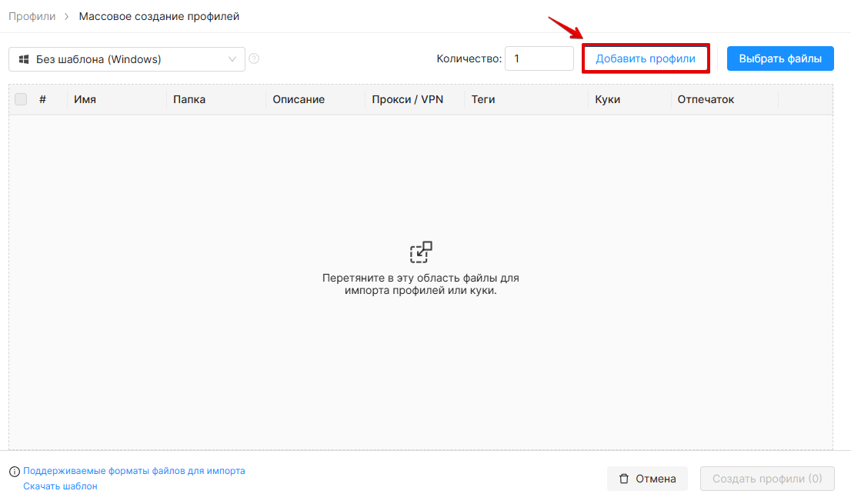Click the 'Создать профили (0)' button

pyautogui.click(x=767, y=479)
